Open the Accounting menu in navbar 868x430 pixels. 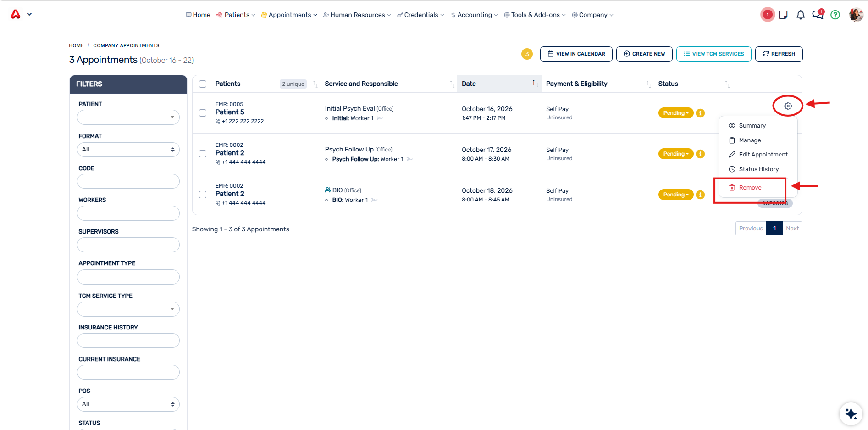[x=474, y=15]
